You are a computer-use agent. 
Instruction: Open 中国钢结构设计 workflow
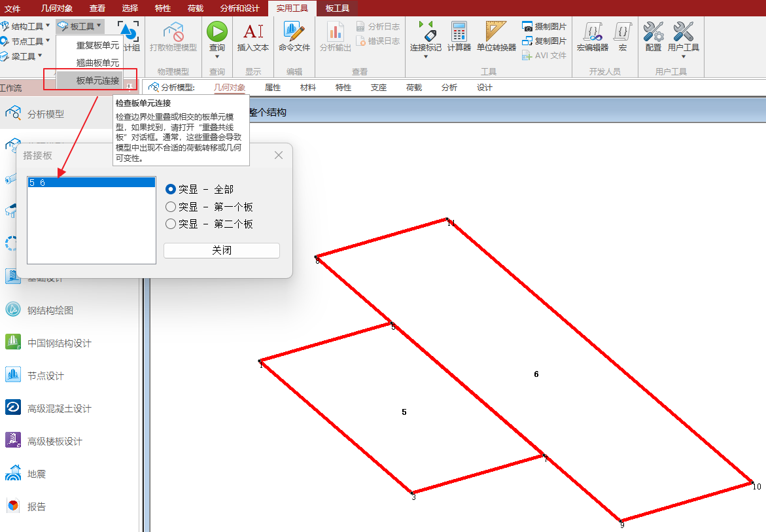[x=48, y=343]
